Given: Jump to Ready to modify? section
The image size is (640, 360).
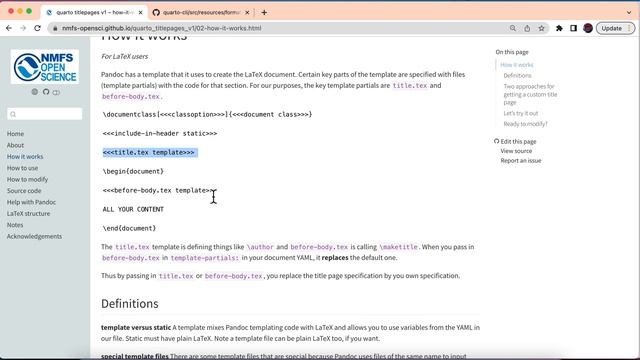Looking at the screenshot, I should tap(525, 124).
